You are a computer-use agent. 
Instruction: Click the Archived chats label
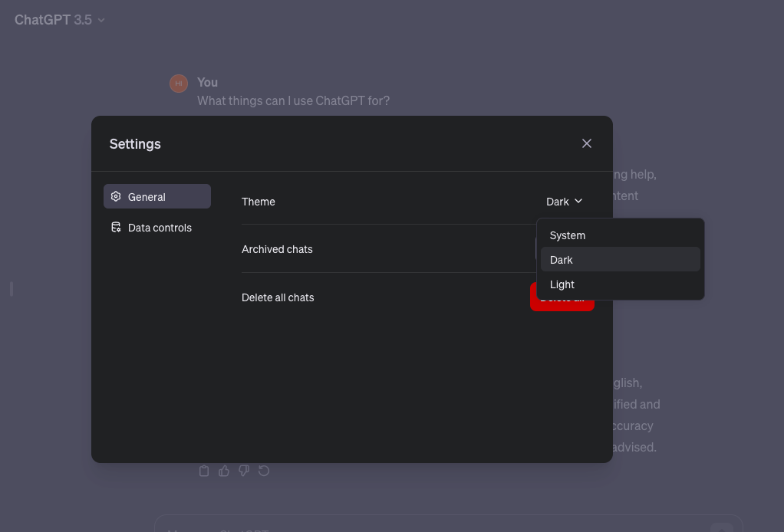pyautogui.click(x=277, y=249)
